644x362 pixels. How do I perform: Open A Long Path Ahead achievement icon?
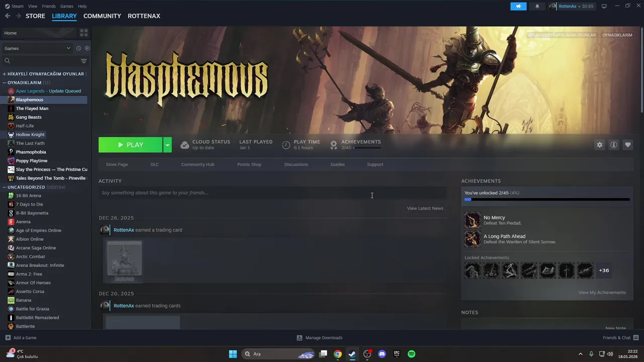tap(472, 239)
